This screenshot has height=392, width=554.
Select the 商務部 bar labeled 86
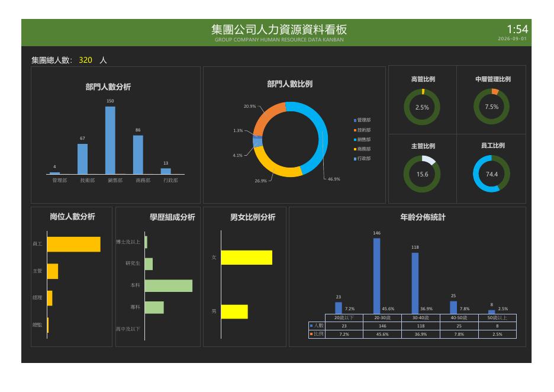click(x=138, y=155)
